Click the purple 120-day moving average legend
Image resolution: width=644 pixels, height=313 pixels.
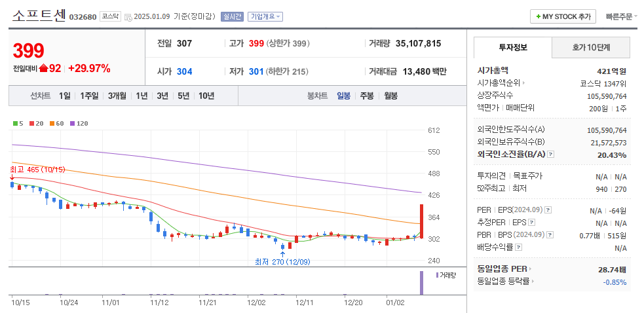point(79,123)
